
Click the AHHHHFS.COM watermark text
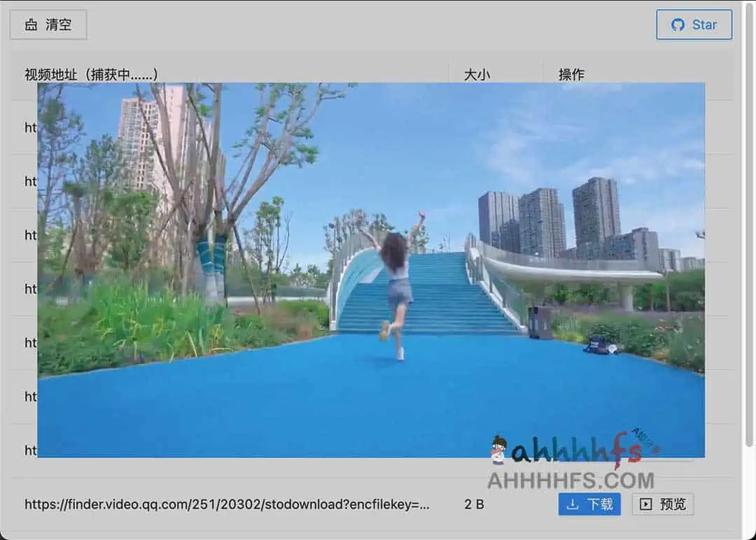coord(570,481)
